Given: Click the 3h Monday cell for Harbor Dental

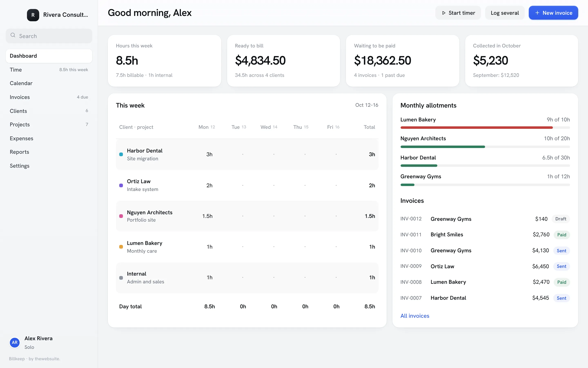Looking at the screenshot, I should pyautogui.click(x=209, y=154).
